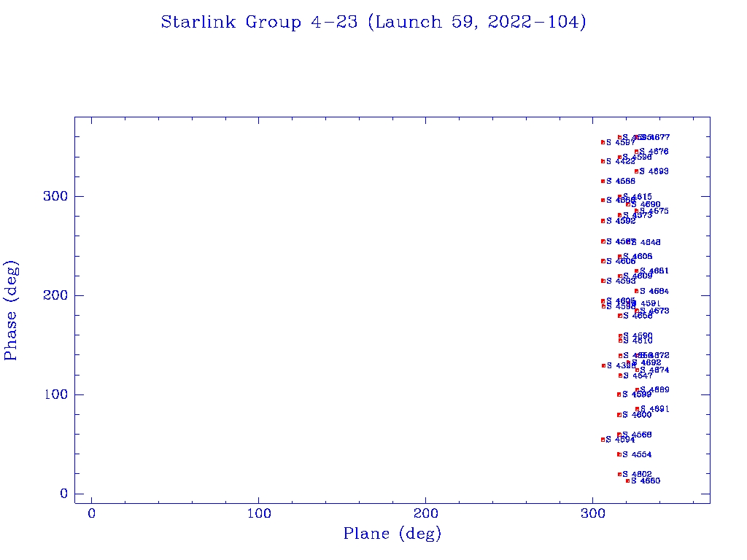Select the S 4422 satellite label
This screenshot has height=560, width=747.
(620, 161)
